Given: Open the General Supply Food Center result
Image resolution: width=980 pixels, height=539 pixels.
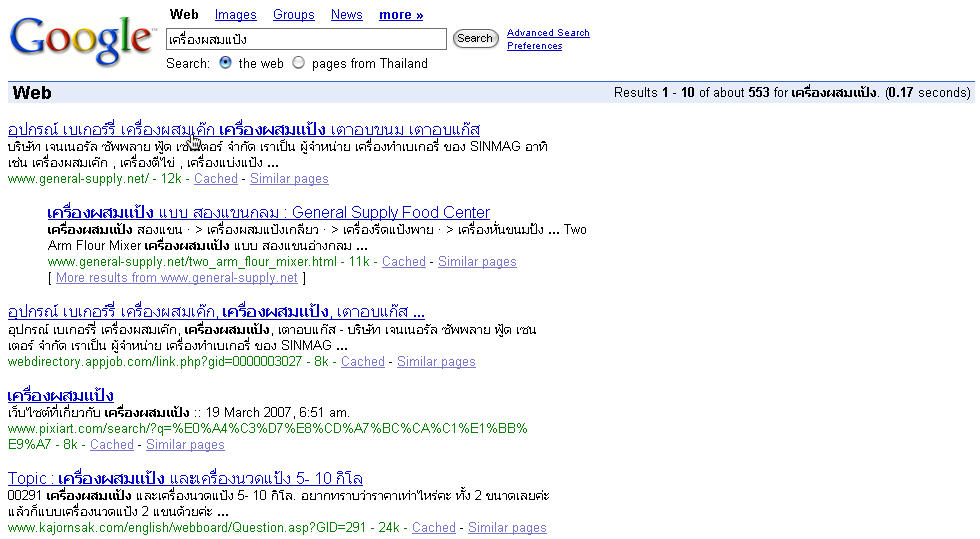Looking at the screenshot, I should point(269,212).
